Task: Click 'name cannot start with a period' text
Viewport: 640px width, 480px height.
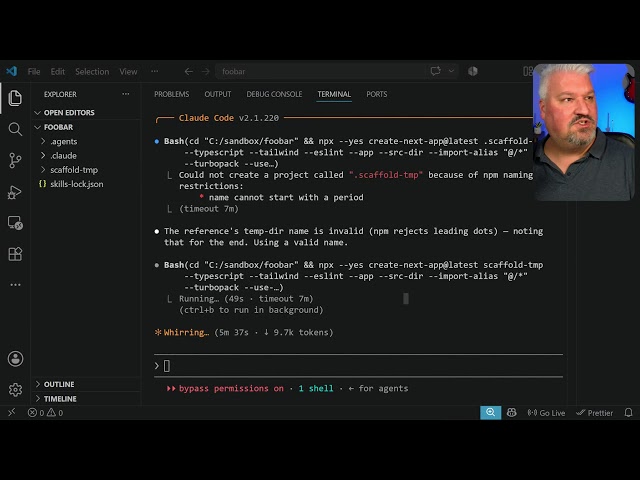Action: 286,197
